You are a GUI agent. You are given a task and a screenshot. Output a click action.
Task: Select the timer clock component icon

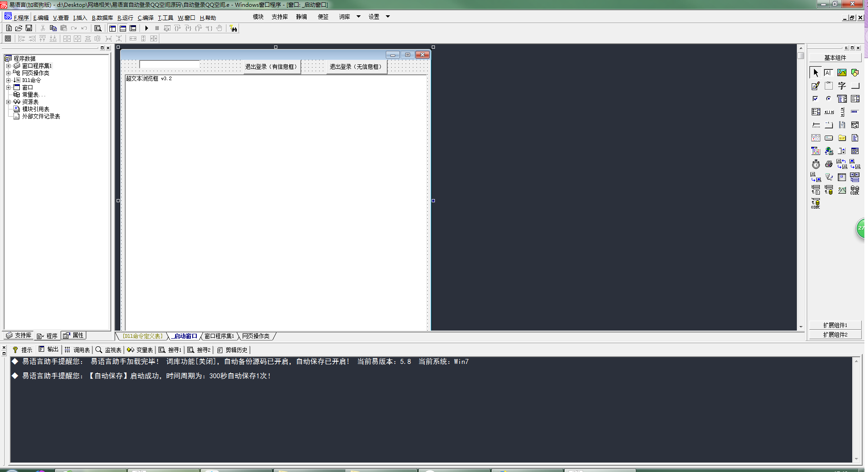point(816,164)
